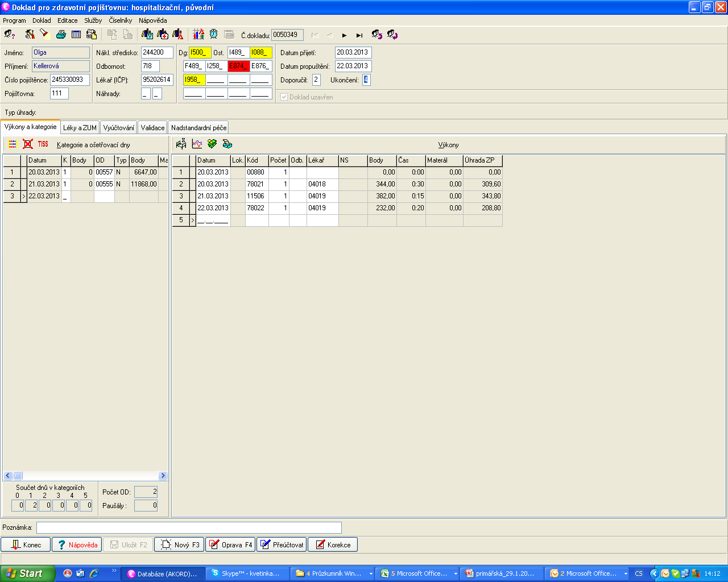The height and width of the screenshot is (582, 728).
Task: Open the Doklad menu
Action: [42, 20]
